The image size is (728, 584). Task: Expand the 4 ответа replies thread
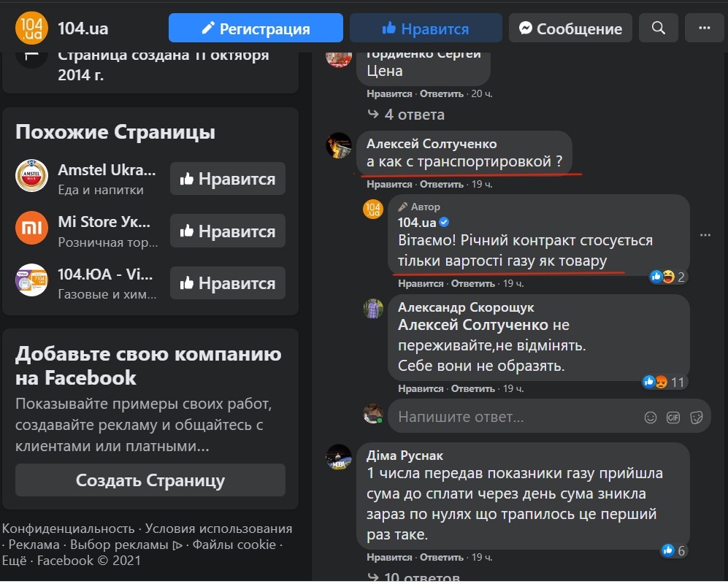click(406, 114)
